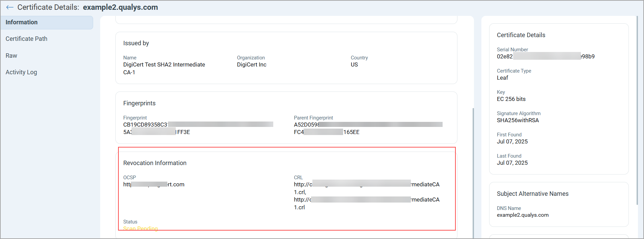Click the SHA256withRSA signature algorithm value
The width and height of the screenshot is (644, 239).
pos(518,120)
